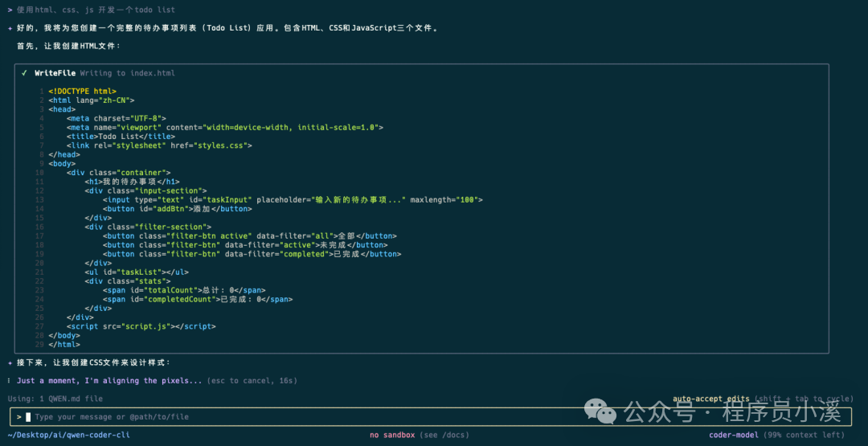The image size is (868, 446).
Task: Click the script src="script.js" code line
Action: coord(141,326)
